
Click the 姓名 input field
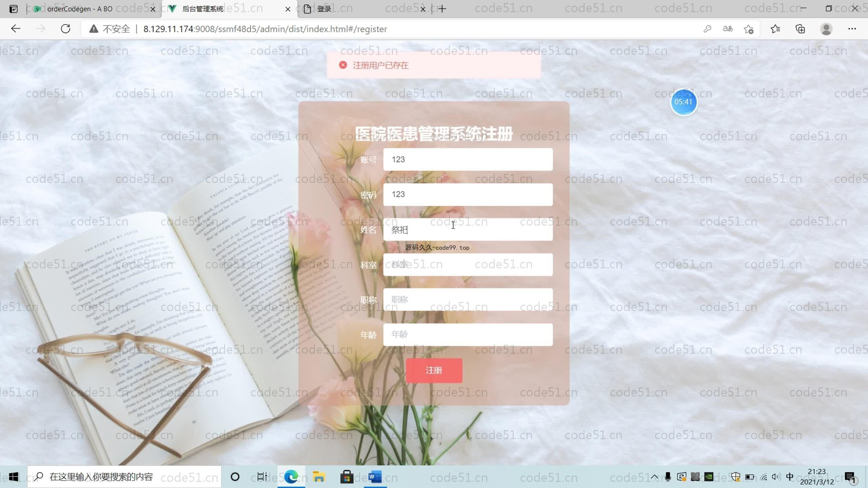tap(468, 229)
